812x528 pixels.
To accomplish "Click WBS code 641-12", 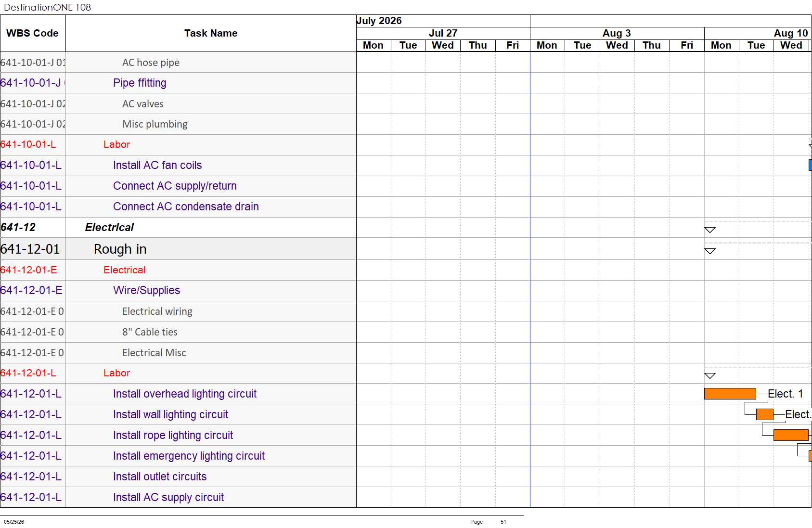I will (x=18, y=227).
